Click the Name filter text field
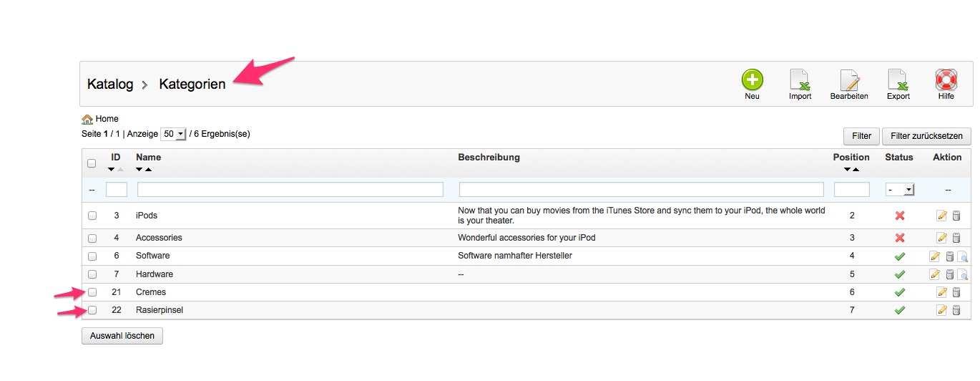This screenshot has width=980, height=381. 290,190
